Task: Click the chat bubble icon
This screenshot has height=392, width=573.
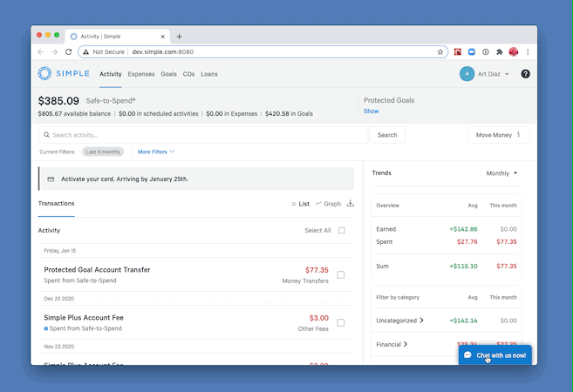Action: [x=467, y=355]
